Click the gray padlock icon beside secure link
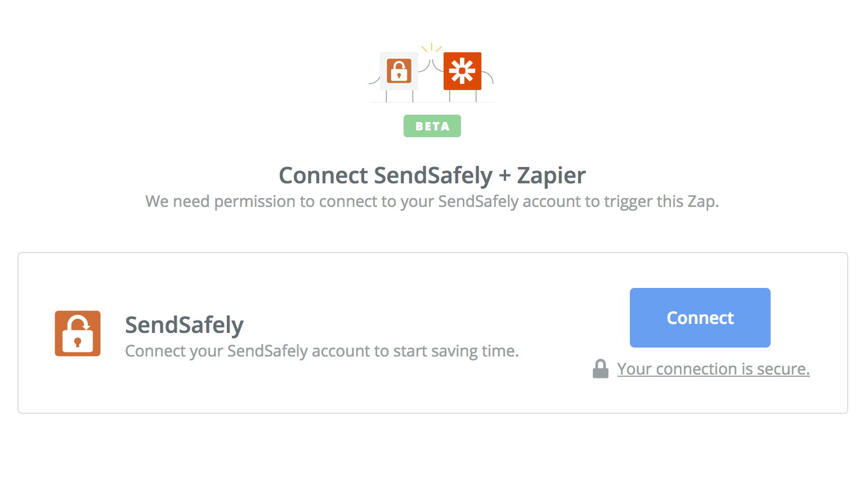The image size is (868, 487). 601,369
